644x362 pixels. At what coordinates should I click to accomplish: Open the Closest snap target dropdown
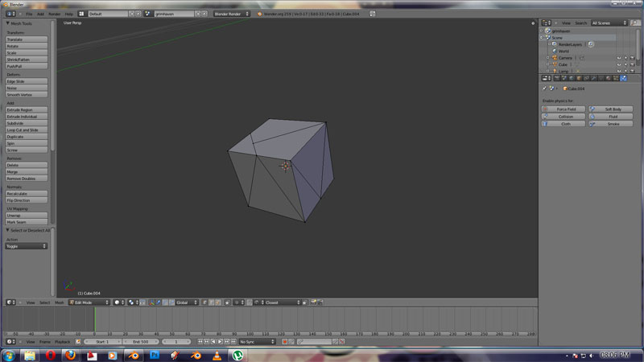(x=283, y=302)
